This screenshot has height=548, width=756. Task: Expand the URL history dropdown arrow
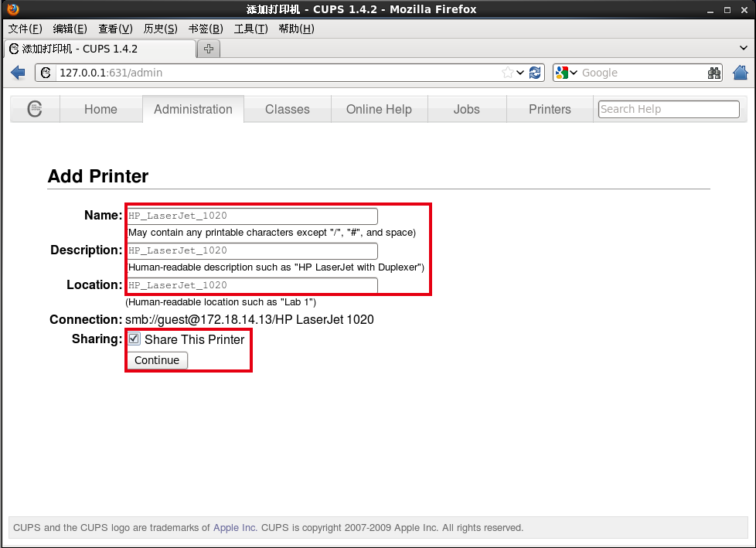click(520, 73)
